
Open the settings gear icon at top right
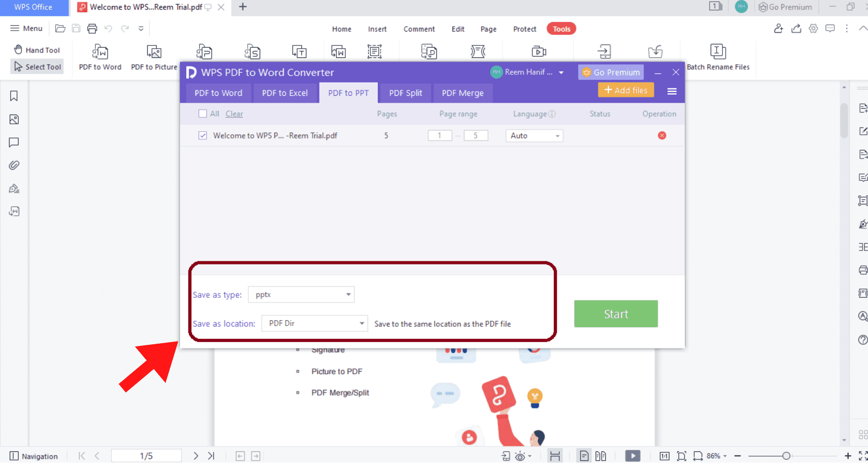click(x=813, y=28)
